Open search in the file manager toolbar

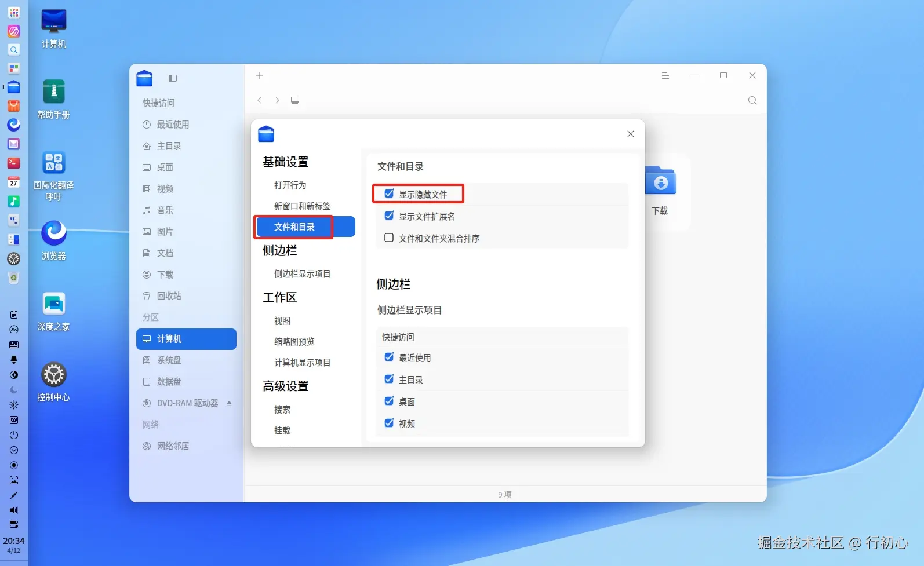click(752, 100)
